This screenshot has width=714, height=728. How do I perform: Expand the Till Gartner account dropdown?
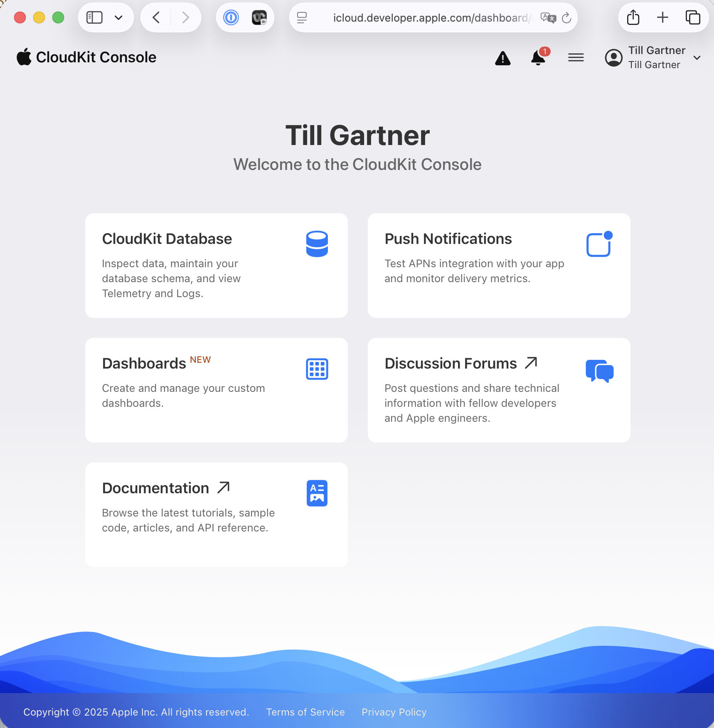(x=697, y=58)
